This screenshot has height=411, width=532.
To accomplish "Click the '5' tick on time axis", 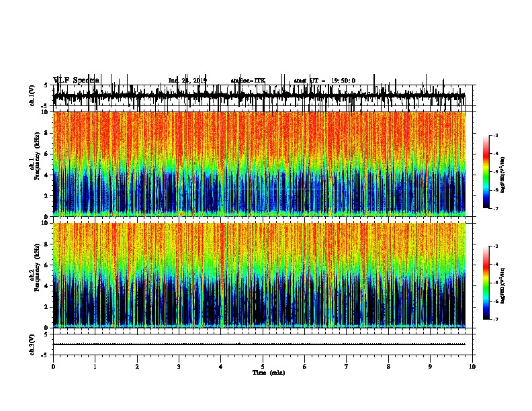I will 263,367.
